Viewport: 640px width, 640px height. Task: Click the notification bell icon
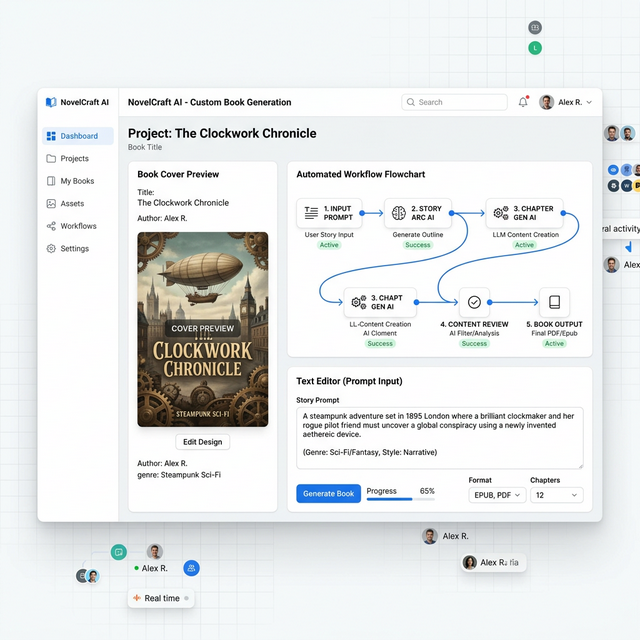click(x=523, y=102)
